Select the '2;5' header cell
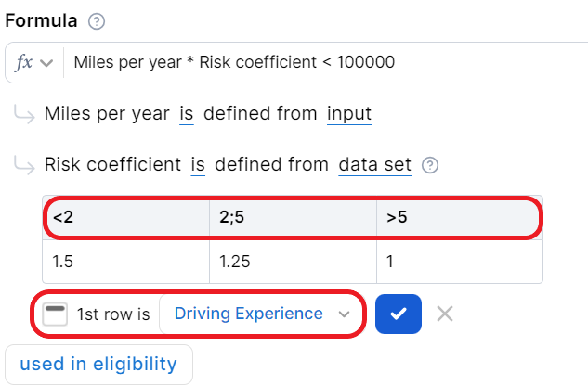 (292, 218)
